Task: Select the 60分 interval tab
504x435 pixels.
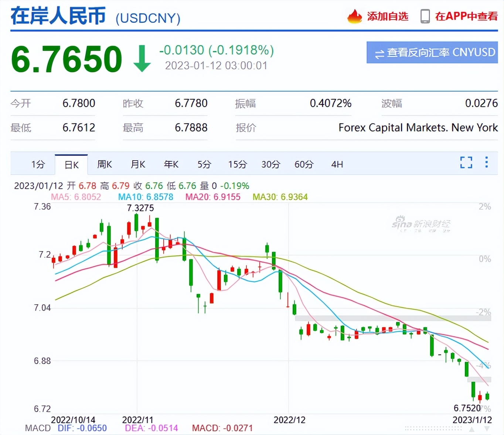Action: point(304,164)
